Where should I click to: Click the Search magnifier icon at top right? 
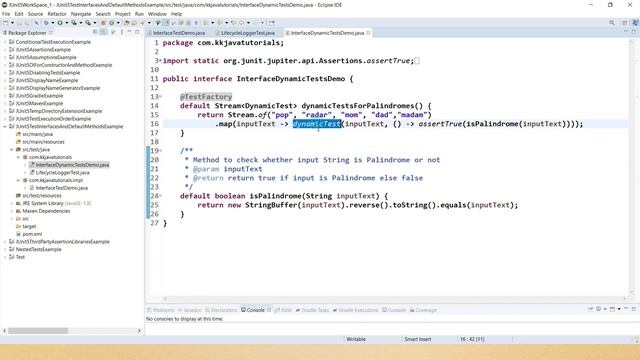[611, 23]
